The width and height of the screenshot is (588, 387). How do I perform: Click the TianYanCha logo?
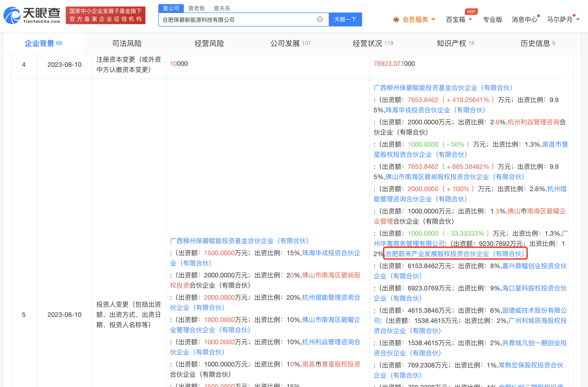32,15
